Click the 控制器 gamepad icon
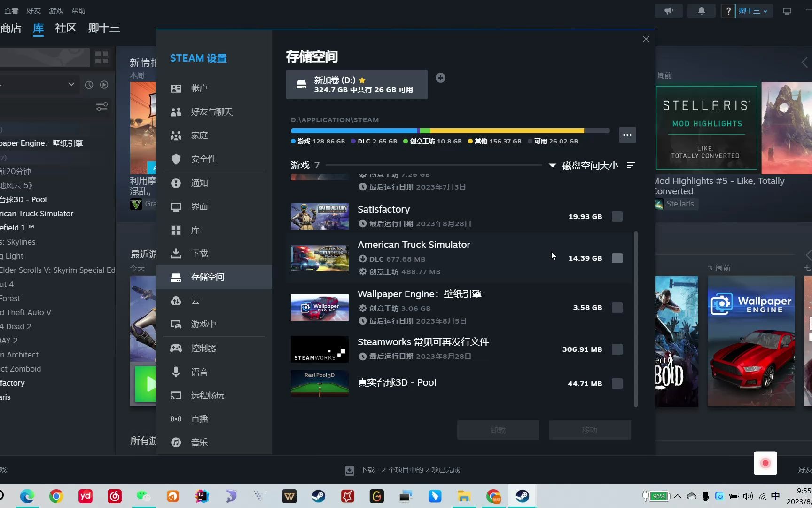The width and height of the screenshot is (812, 508). 176,348
